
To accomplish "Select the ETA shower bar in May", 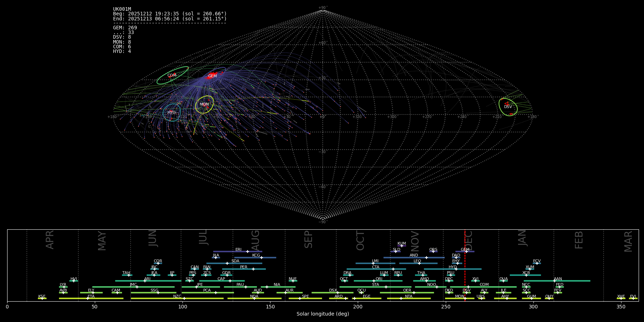I will tap(91, 298).
